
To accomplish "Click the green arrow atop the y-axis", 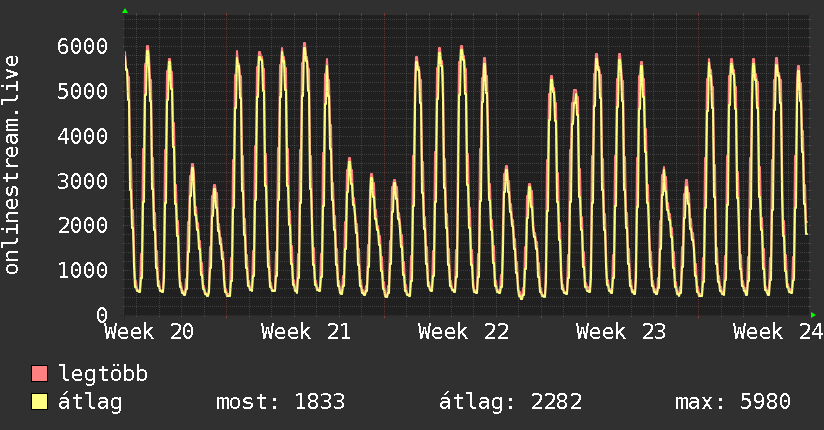I will (x=125, y=11).
